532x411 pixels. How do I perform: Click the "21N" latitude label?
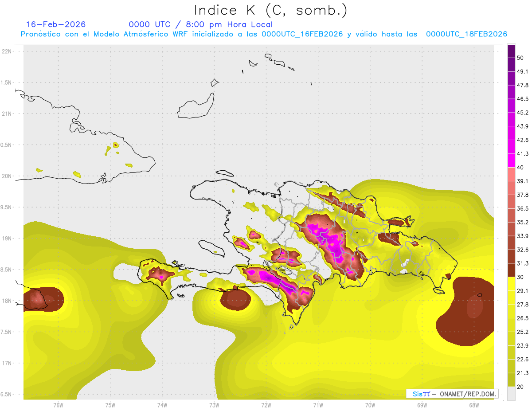pos(8,114)
